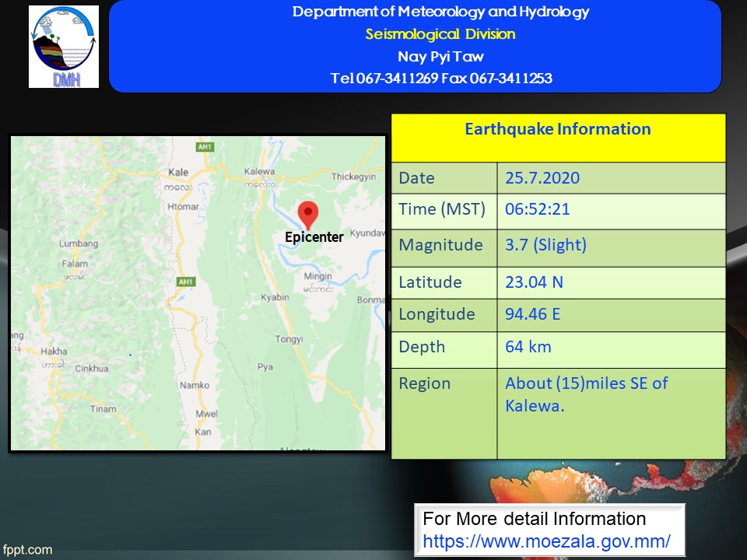747x560 pixels.
Task: Select the date value 25.7.2020
Action: point(542,177)
